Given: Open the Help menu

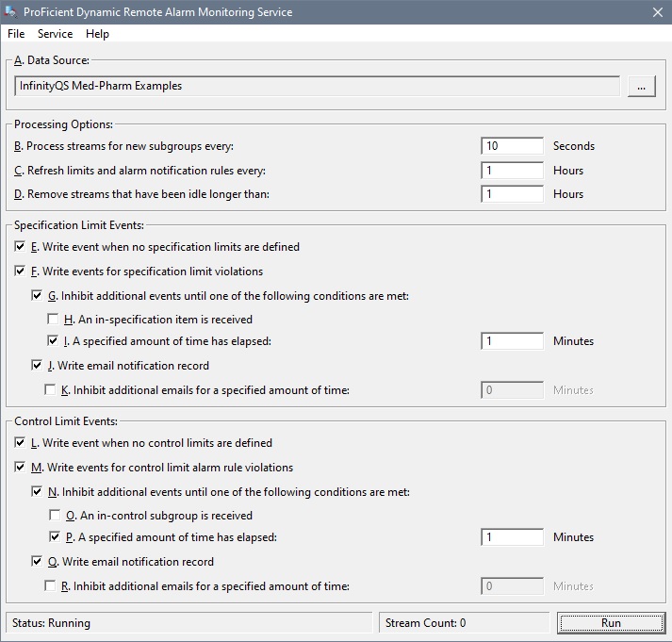Looking at the screenshot, I should pos(97,34).
